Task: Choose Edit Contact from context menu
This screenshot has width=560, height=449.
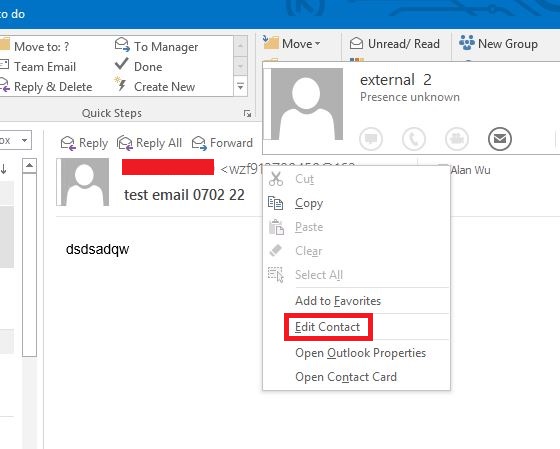Action: coord(328,327)
